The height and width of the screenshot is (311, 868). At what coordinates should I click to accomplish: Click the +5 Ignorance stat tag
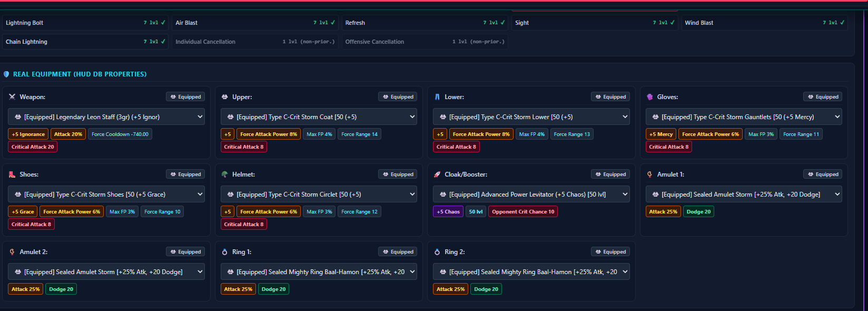pos(28,134)
